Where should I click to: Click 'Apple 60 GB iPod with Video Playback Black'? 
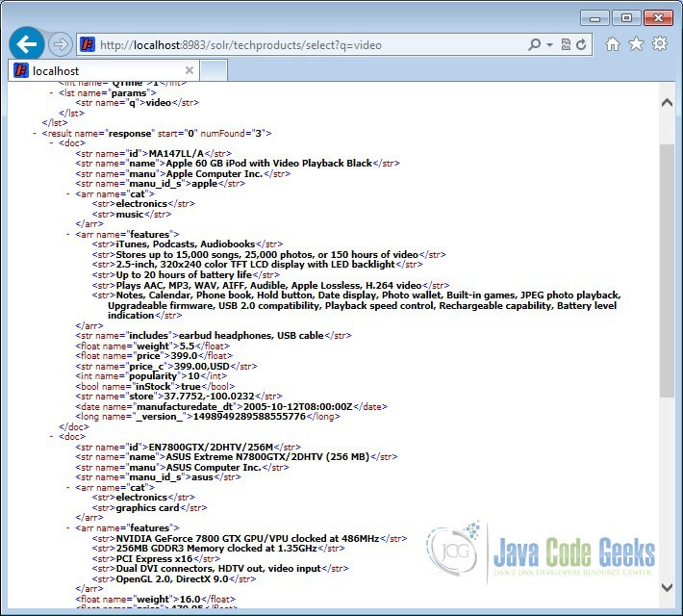tap(268, 164)
